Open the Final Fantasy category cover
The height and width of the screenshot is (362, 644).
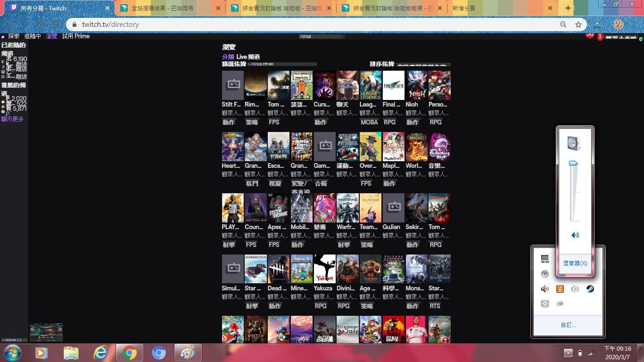[394, 85]
